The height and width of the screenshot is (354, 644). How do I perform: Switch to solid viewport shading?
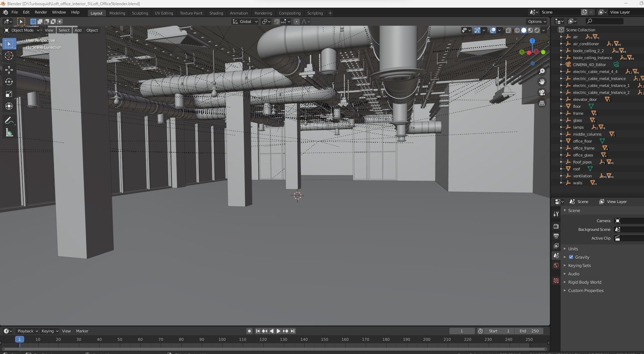(524, 30)
